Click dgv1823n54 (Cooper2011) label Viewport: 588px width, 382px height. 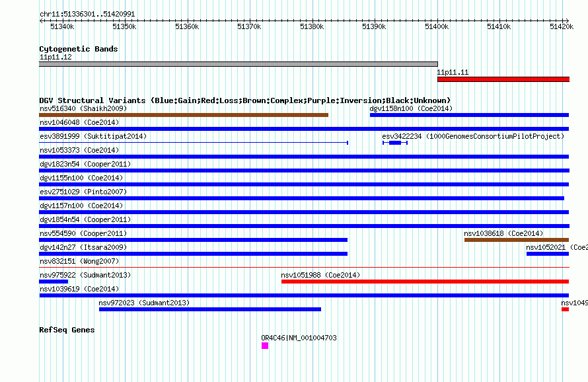click(x=85, y=164)
